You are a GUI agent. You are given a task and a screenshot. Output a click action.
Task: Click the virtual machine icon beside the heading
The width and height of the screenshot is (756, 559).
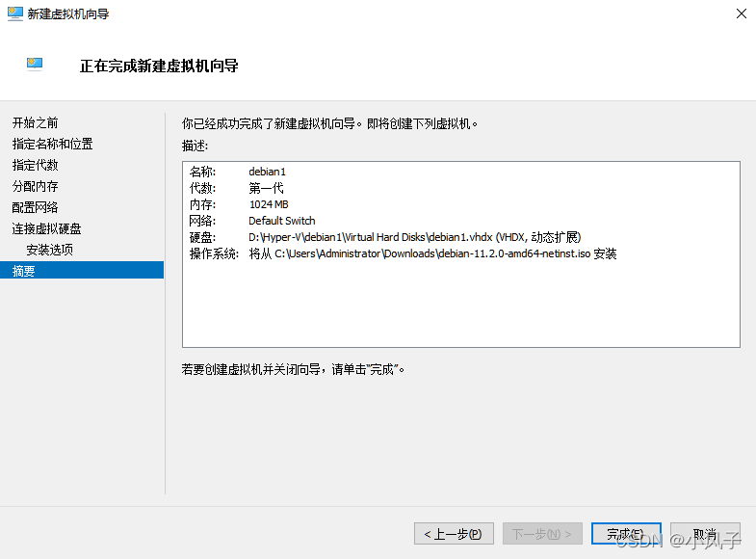(35, 65)
